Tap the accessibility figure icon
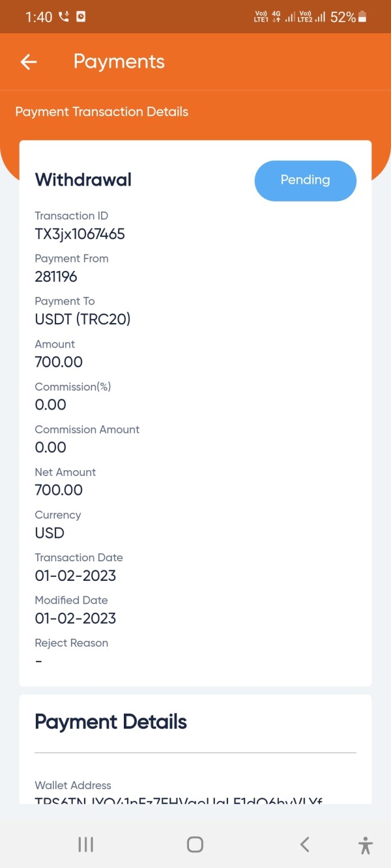 [x=366, y=845]
